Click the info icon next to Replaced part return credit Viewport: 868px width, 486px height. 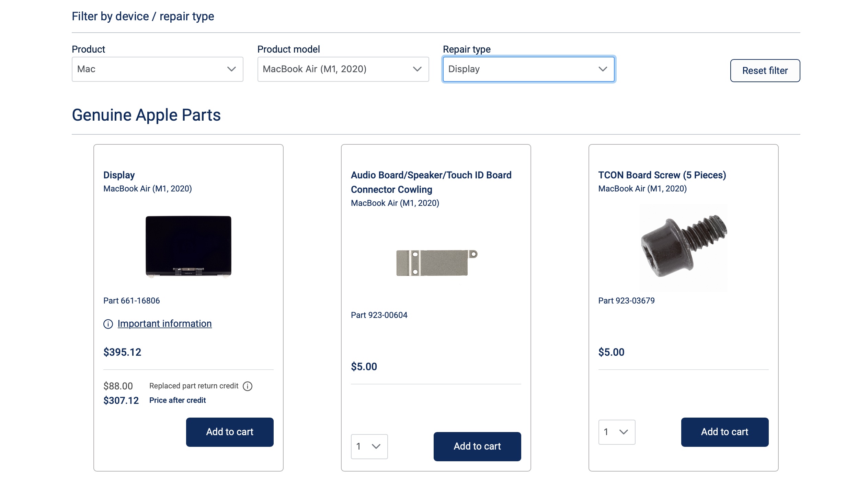[247, 386]
